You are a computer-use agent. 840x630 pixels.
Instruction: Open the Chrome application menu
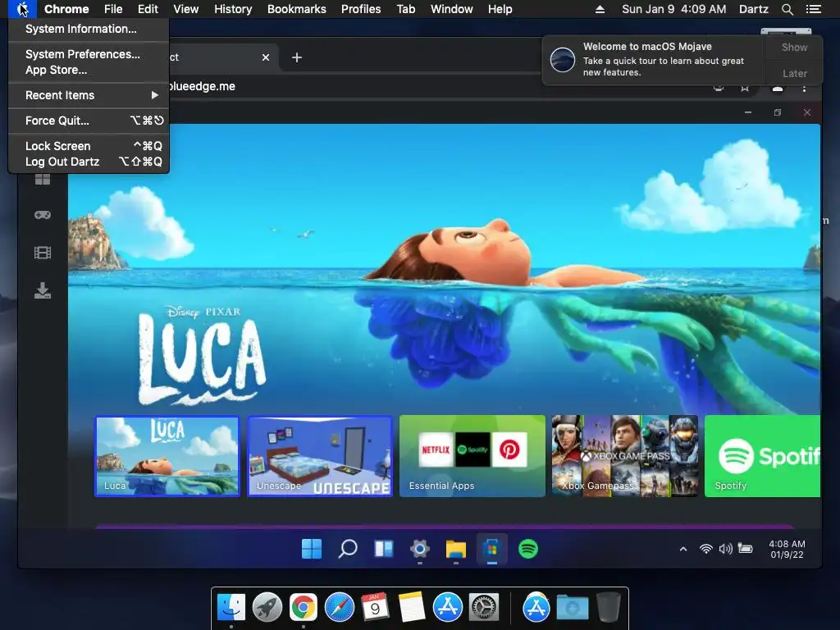click(66, 9)
